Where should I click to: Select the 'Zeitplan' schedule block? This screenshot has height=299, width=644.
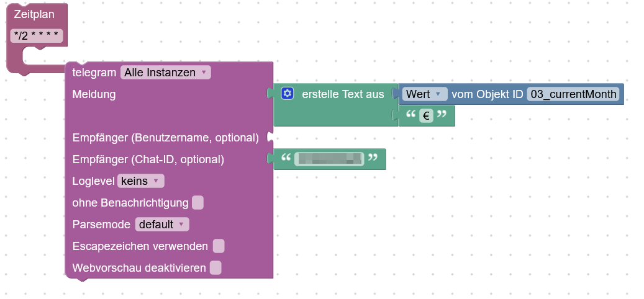pyautogui.click(x=31, y=14)
